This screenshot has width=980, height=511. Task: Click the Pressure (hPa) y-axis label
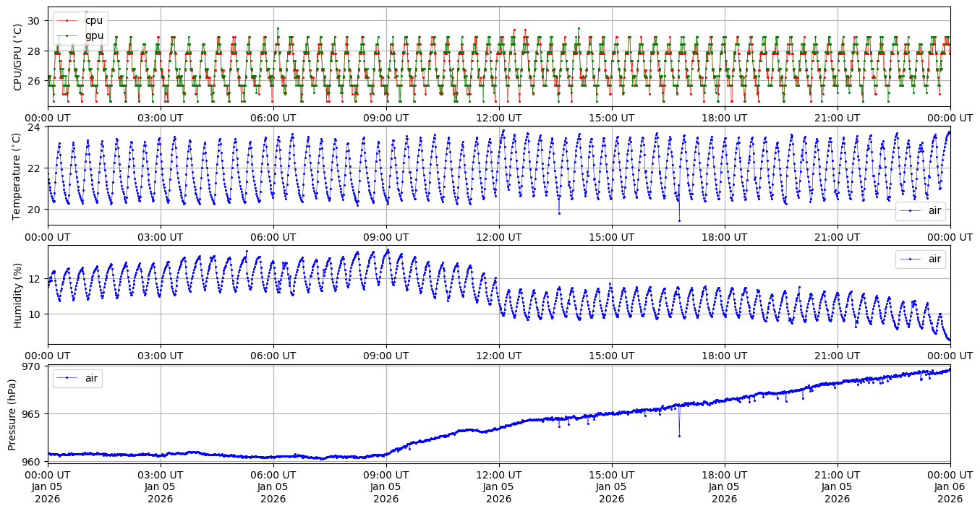(x=13, y=413)
